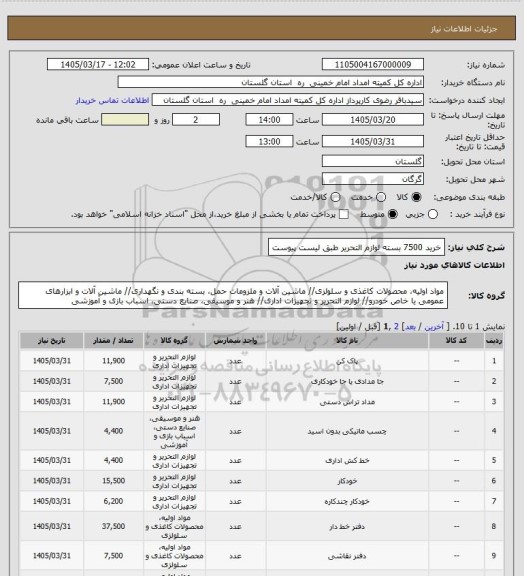Select the جا مدادی یا جا خودکاری item
The height and width of the screenshot is (576, 524).
click(x=347, y=382)
